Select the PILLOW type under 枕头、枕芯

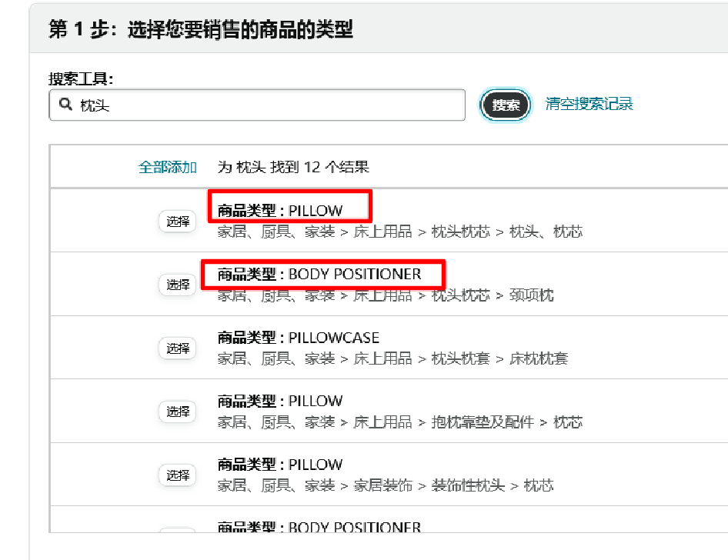[x=177, y=222]
